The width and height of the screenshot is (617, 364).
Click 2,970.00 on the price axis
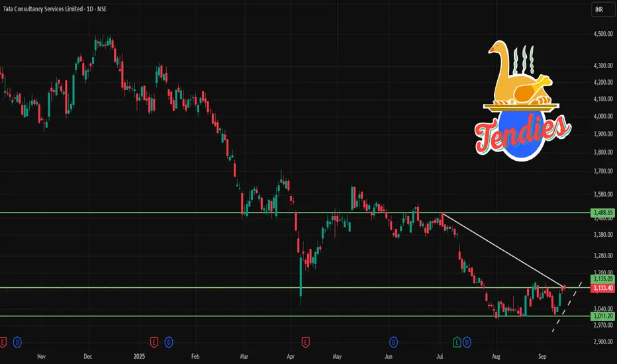[x=603, y=326]
